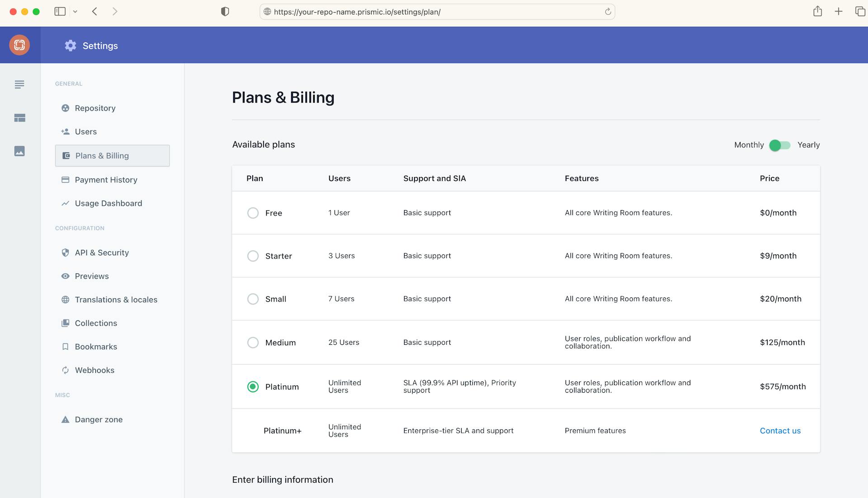Select the Medium plan radio button

click(x=253, y=343)
